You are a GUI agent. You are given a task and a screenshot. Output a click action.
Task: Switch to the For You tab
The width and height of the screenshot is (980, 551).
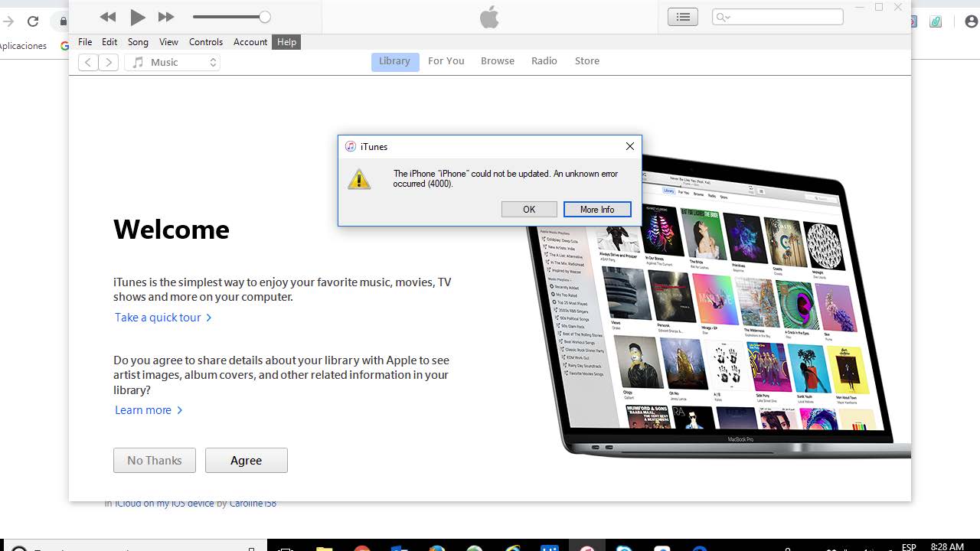446,61
